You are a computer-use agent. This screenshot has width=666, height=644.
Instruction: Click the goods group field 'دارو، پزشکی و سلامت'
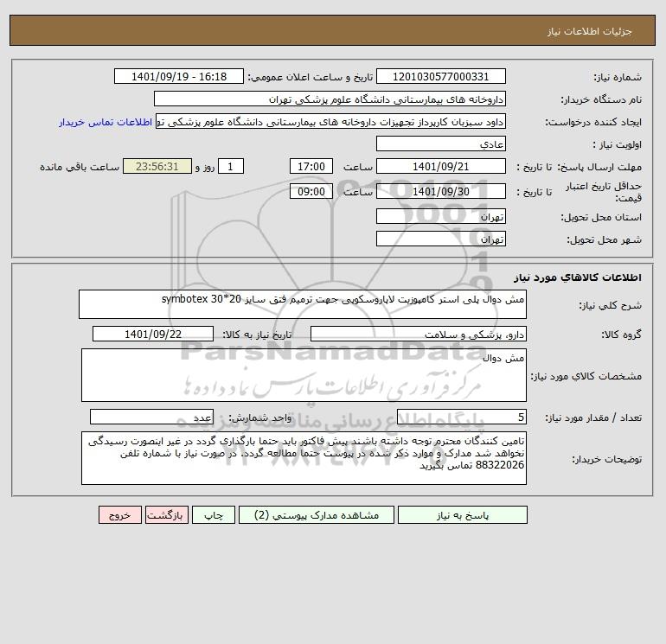[419, 334]
